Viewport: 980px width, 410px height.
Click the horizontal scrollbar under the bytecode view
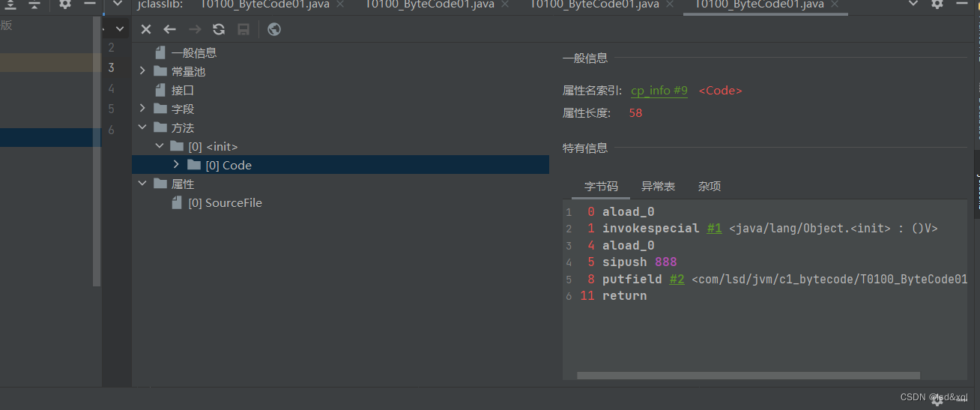point(748,376)
